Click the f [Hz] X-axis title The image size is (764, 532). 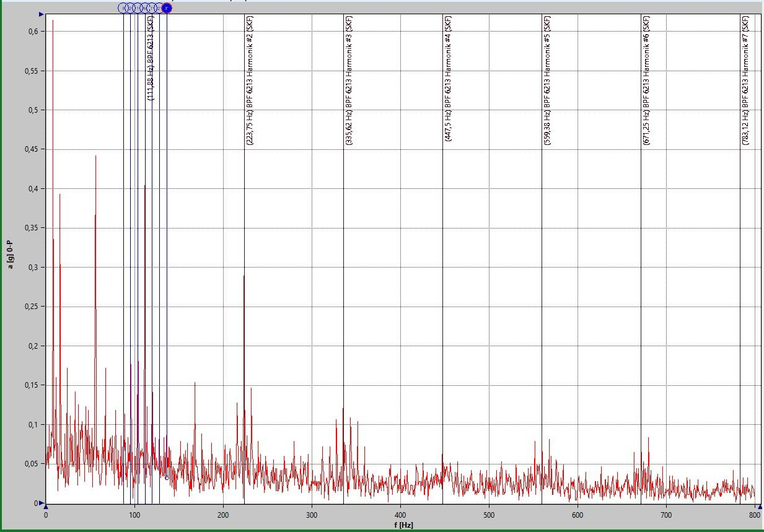[403, 525]
